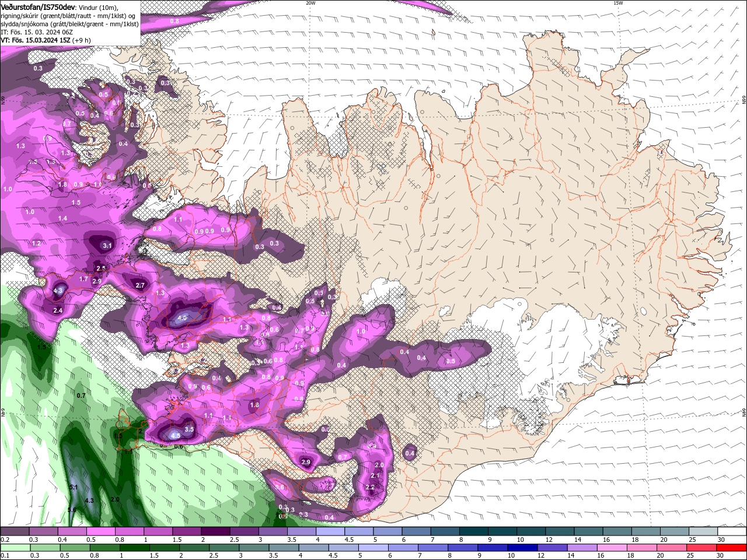
Task: Click the '2.4' value in the west
Action: [x=58, y=310]
